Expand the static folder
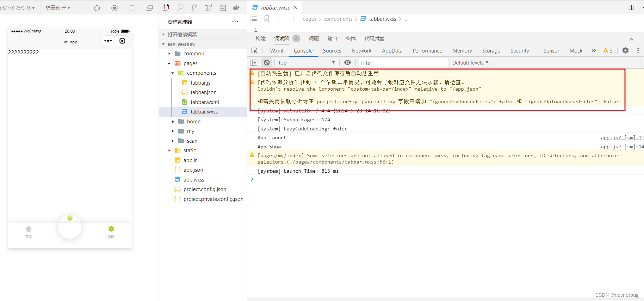Image resolution: width=644 pixels, height=301 pixels. pyautogui.click(x=169, y=150)
